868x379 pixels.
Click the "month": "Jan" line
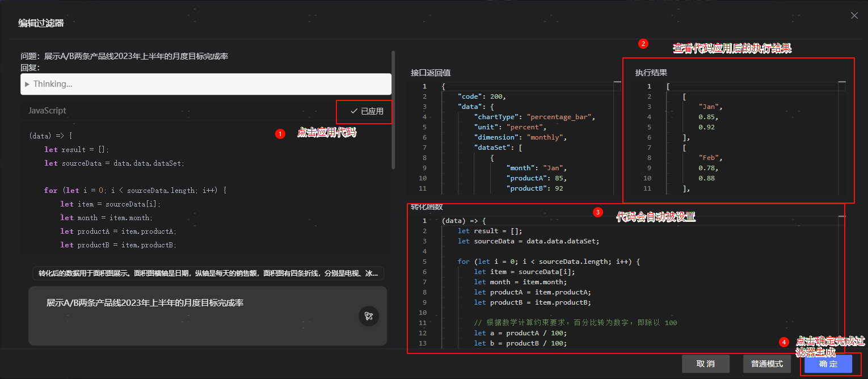pos(537,168)
